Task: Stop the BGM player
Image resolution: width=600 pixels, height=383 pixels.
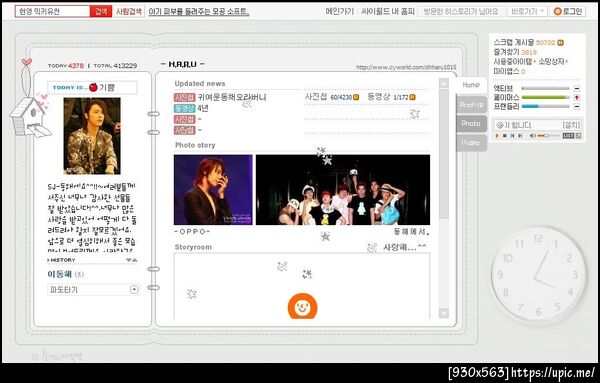Action: click(x=505, y=135)
